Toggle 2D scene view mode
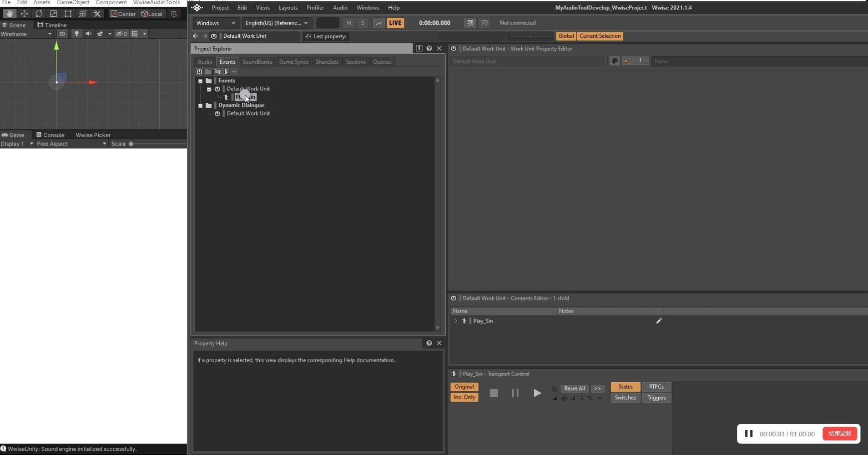The image size is (868, 455). click(62, 34)
